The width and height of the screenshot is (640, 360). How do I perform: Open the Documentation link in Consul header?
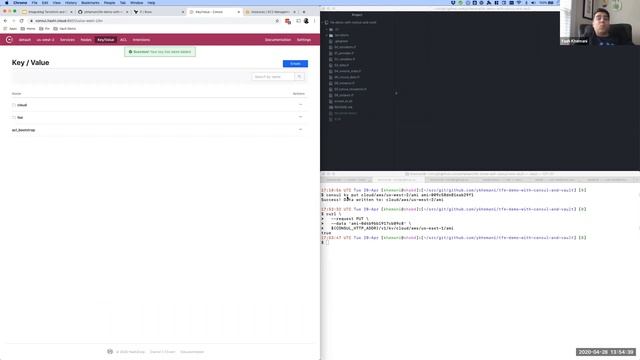tap(278, 40)
